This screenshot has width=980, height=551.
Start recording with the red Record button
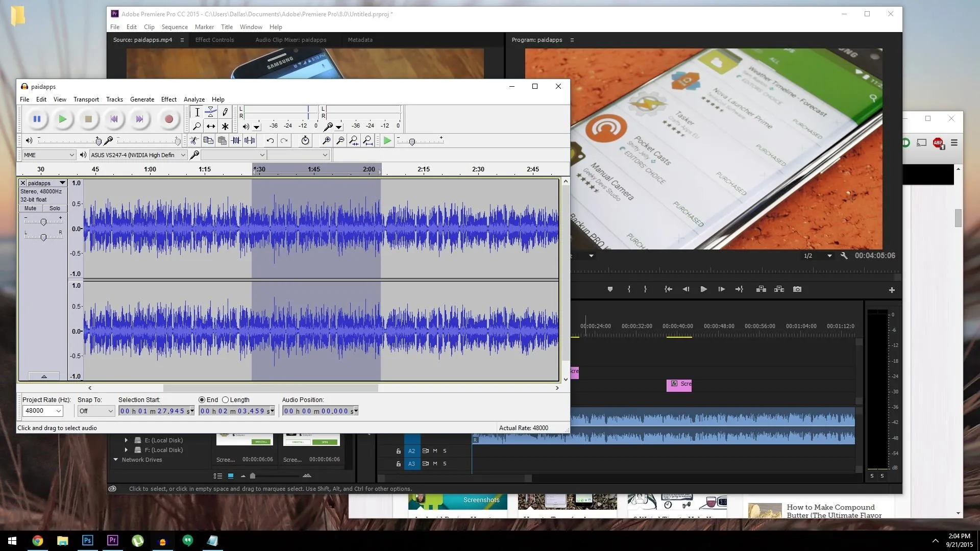(x=169, y=119)
